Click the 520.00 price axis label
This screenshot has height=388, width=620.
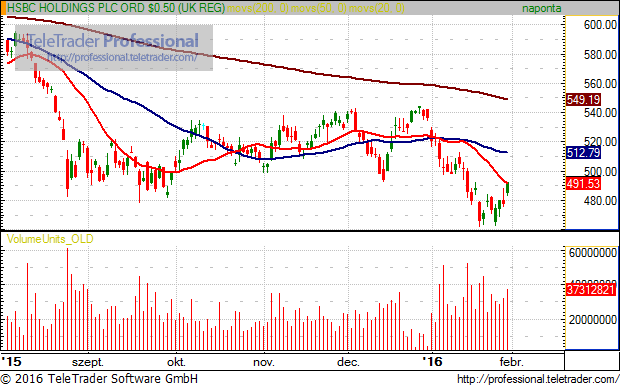point(600,142)
